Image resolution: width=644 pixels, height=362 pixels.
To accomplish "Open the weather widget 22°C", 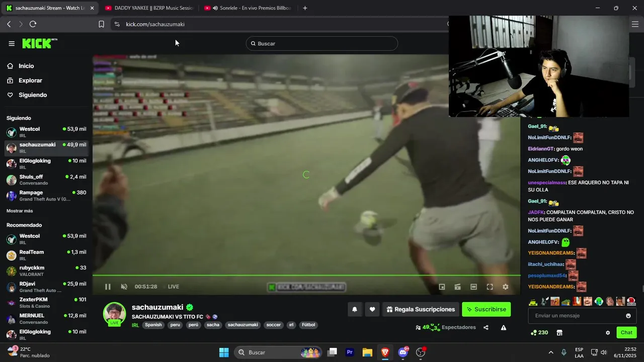I will click(29, 352).
